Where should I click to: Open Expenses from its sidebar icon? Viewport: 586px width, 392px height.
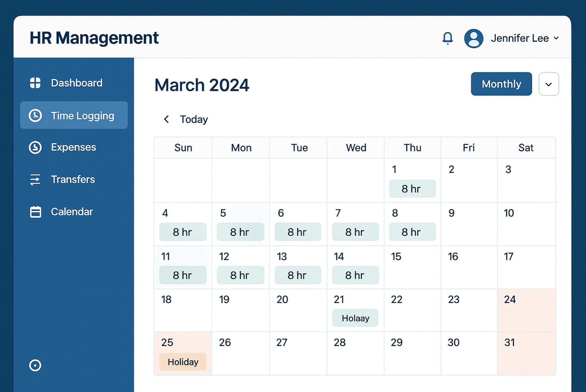pyautogui.click(x=35, y=147)
